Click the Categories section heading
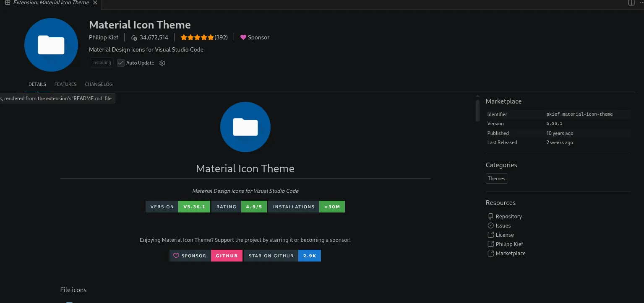This screenshot has width=644, height=303. (x=501, y=165)
